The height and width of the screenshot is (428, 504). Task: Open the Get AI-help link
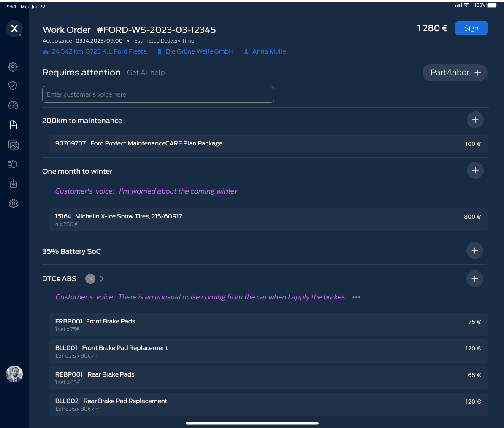(x=146, y=73)
